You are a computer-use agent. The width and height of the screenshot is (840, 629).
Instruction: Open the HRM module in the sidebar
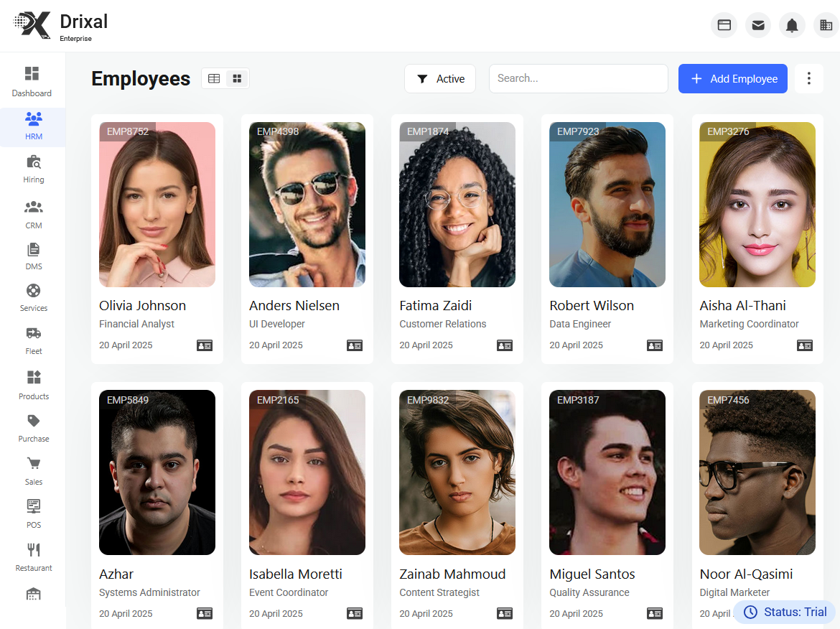pyautogui.click(x=33, y=127)
